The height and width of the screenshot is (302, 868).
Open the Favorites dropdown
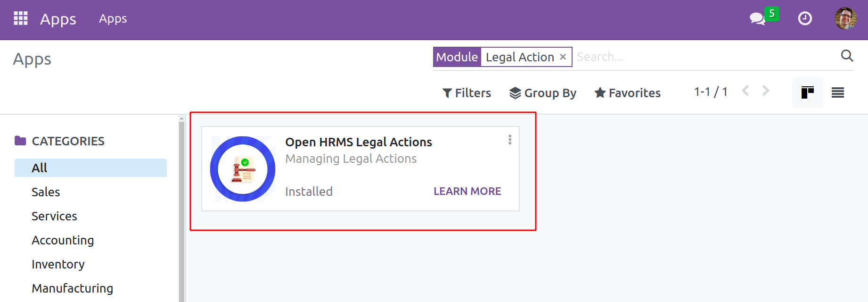pos(627,93)
